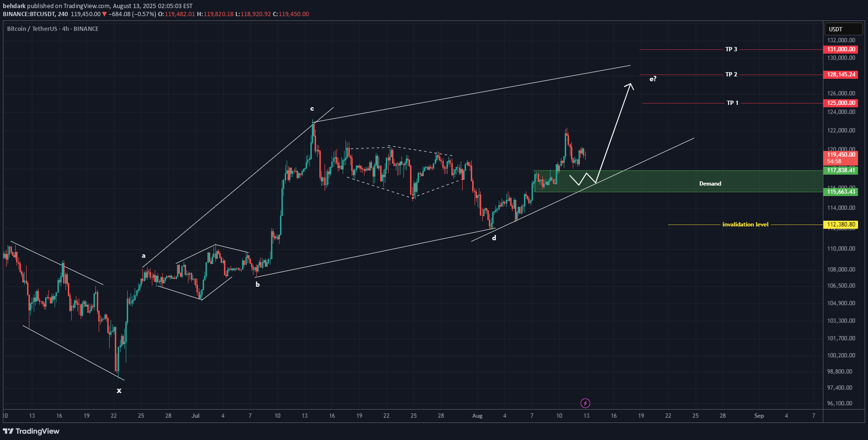Click the wave label d

[x=494, y=238]
